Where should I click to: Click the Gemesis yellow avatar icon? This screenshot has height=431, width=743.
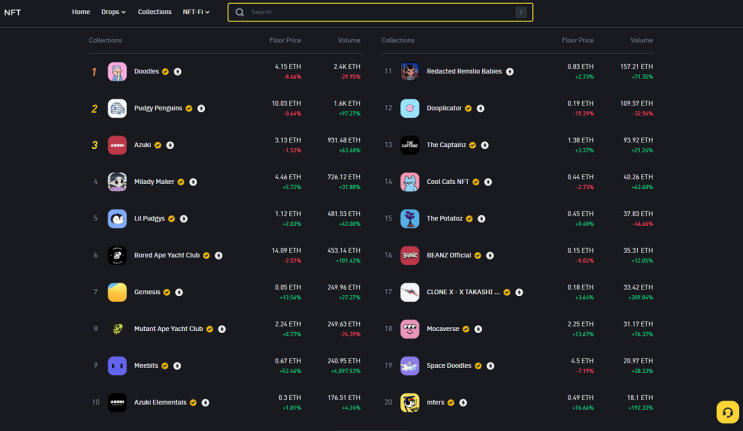coord(117,292)
